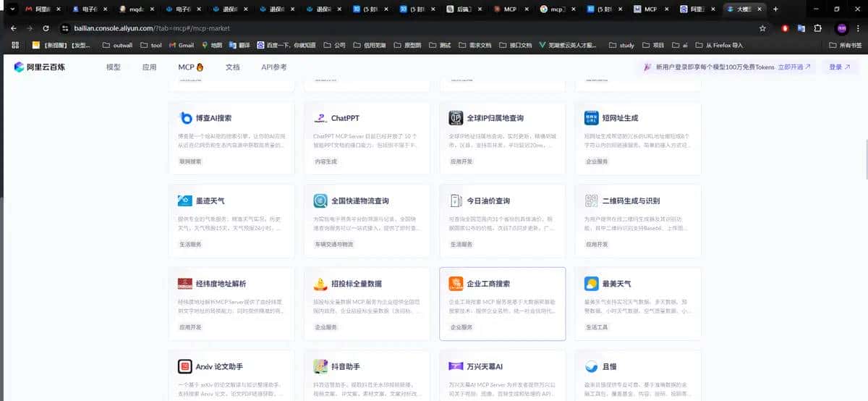Image resolution: width=868 pixels, height=401 pixels.
Task: Click the 登录 button
Action: click(840, 67)
